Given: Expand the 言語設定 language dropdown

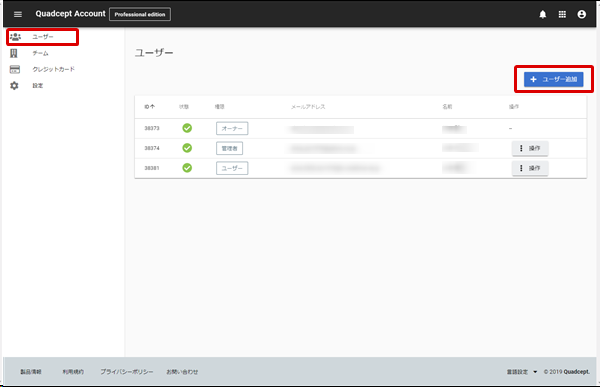Looking at the screenshot, I should click(522, 372).
